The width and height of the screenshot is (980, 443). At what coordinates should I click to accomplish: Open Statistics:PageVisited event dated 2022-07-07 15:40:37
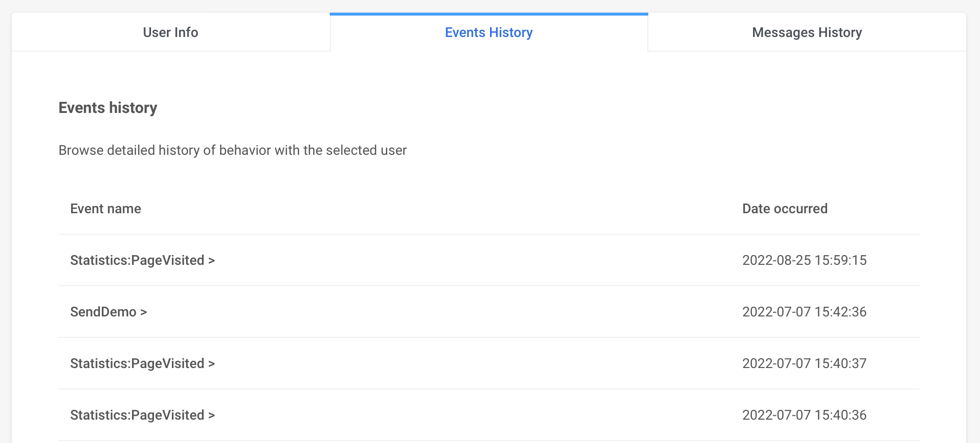click(x=137, y=363)
